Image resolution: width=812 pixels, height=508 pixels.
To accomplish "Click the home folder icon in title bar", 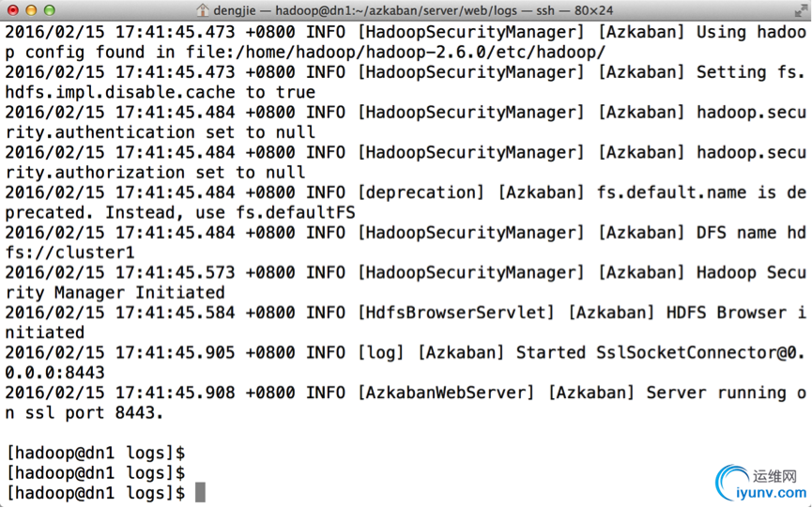I will tap(203, 9).
